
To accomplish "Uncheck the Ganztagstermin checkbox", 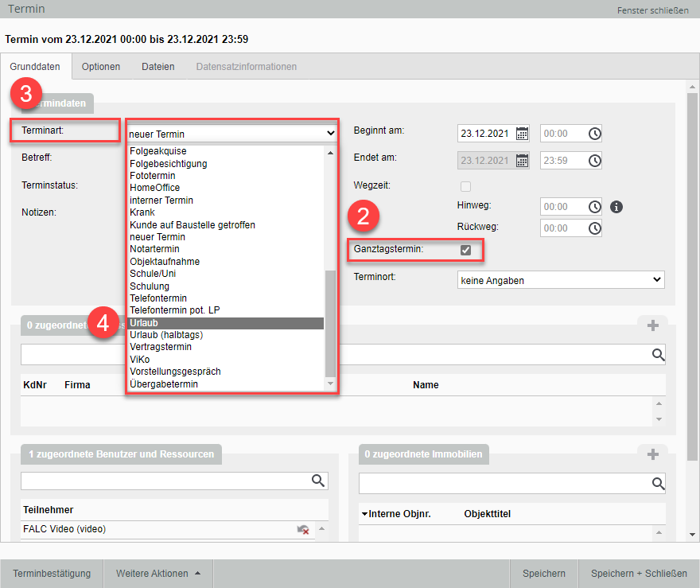I will [x=466, y=250].
